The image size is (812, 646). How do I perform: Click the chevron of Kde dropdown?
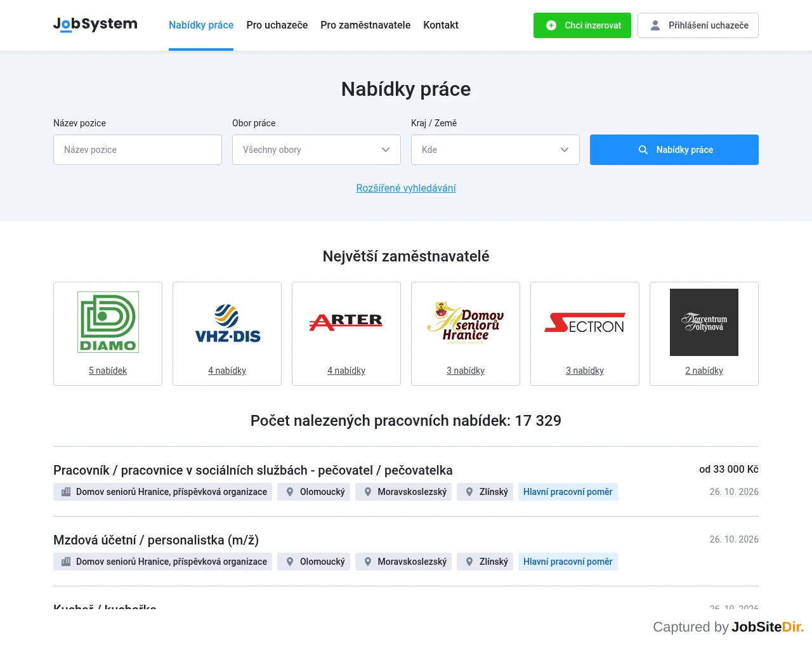(565, 150)
